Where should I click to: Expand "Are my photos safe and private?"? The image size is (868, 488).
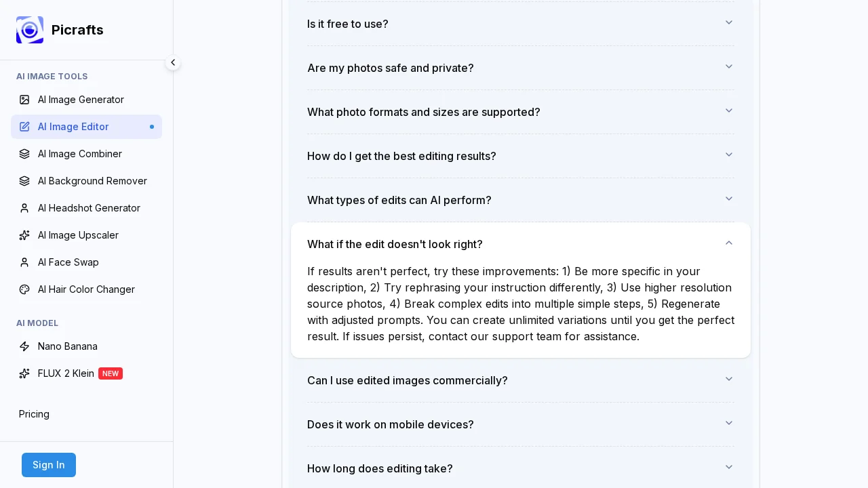click(x=520, y=68)
